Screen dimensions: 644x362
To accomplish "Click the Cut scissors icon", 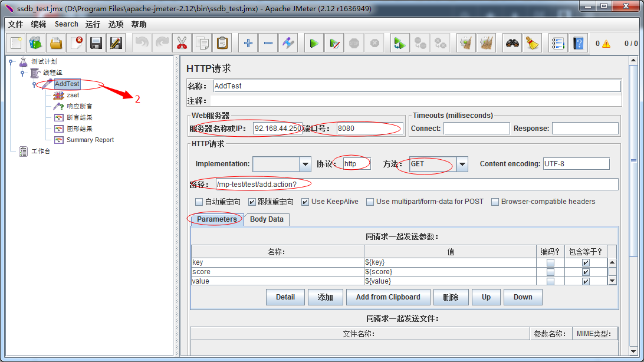I will click(x=182, y=42).
